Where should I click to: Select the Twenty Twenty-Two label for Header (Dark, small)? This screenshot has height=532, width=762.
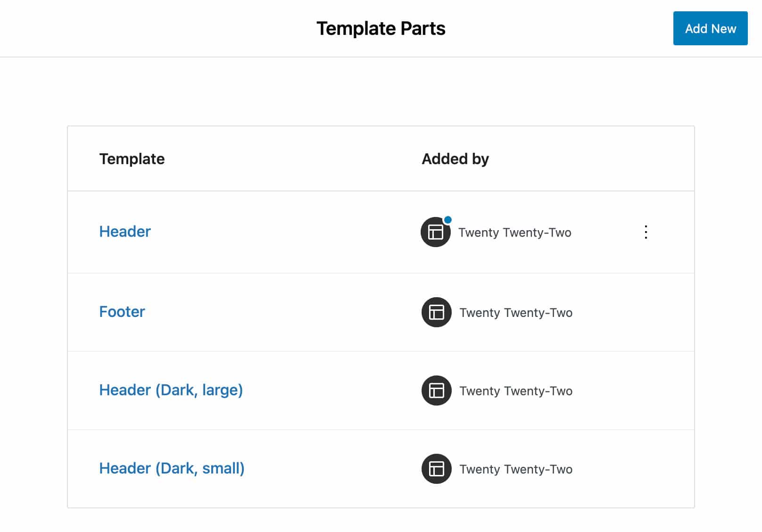tap(516, 469)
